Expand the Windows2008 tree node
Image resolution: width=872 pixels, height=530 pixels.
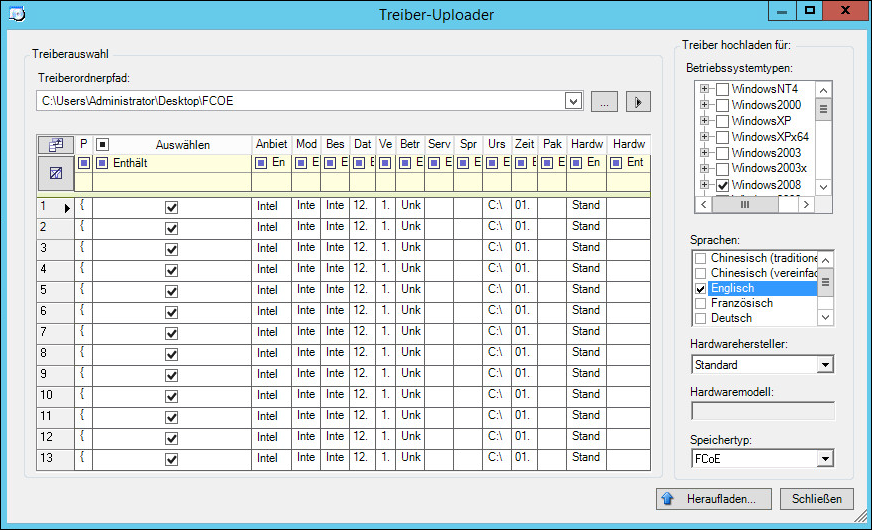[705, 185]
